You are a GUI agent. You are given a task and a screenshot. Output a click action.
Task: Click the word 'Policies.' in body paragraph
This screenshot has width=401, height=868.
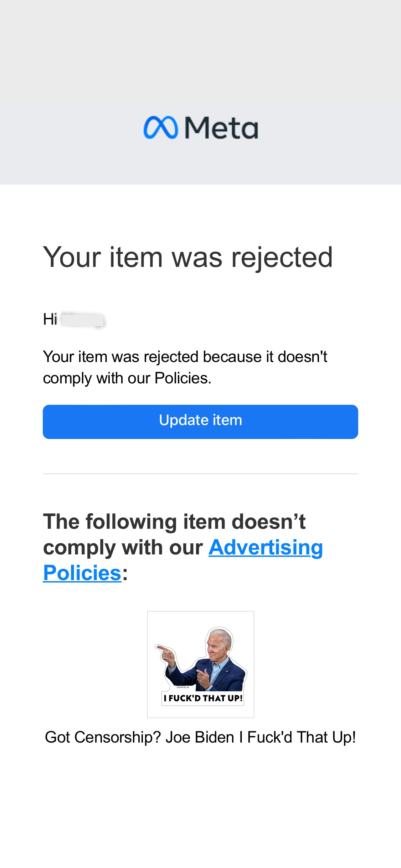point(183,378)
